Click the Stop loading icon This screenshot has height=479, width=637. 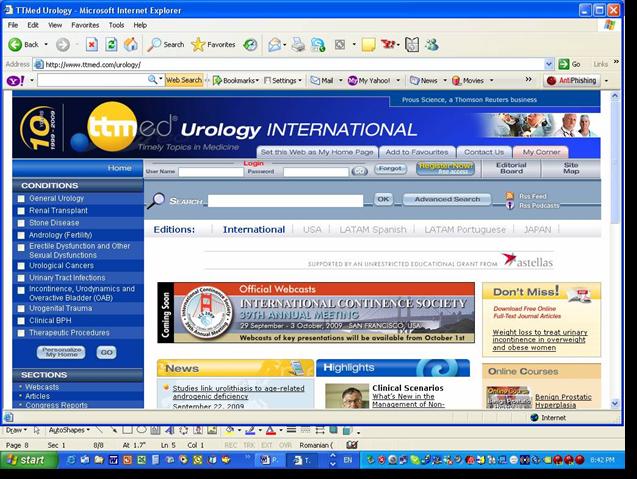coord(92,45)
